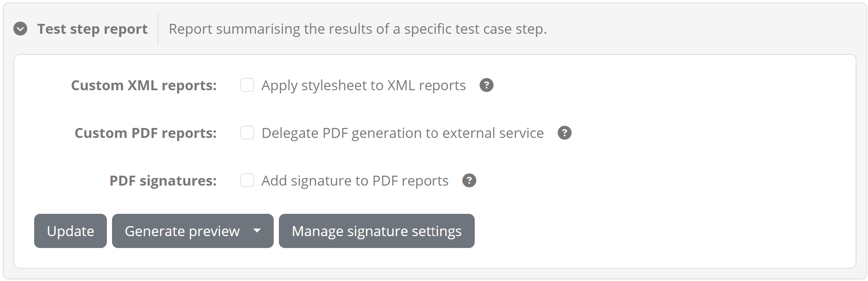Select the PDF signatures field label
The height and width of the screenshot is (281, 868).
[x=163, y=181]
